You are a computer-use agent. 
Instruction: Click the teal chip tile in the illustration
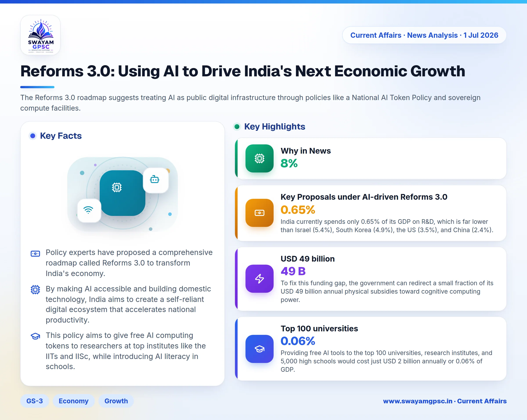[122, 193]
